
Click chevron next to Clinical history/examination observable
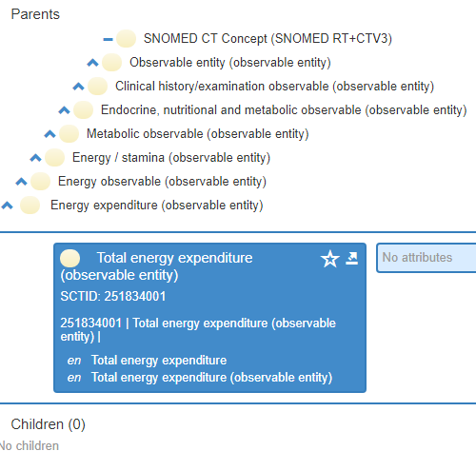click(x=78, y=87)
